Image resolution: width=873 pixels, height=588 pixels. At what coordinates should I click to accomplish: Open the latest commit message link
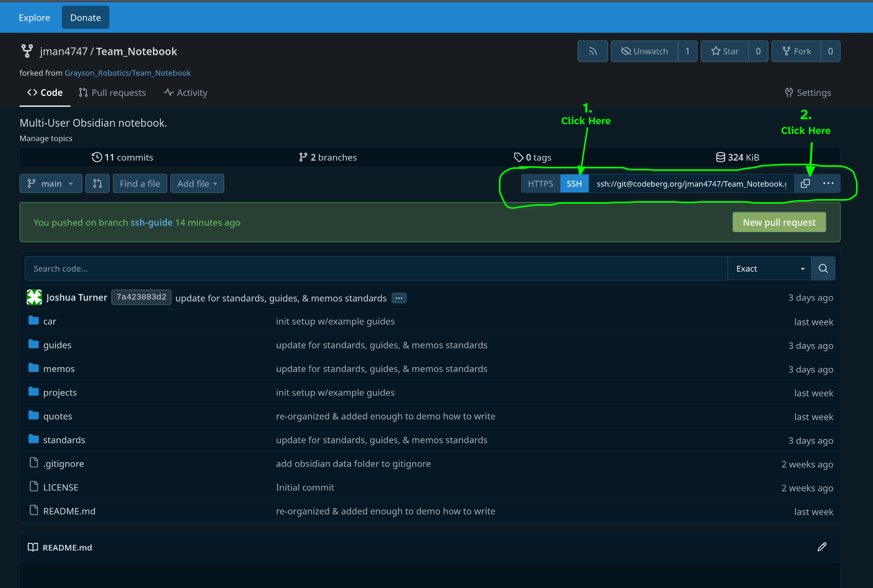(281, 298)
